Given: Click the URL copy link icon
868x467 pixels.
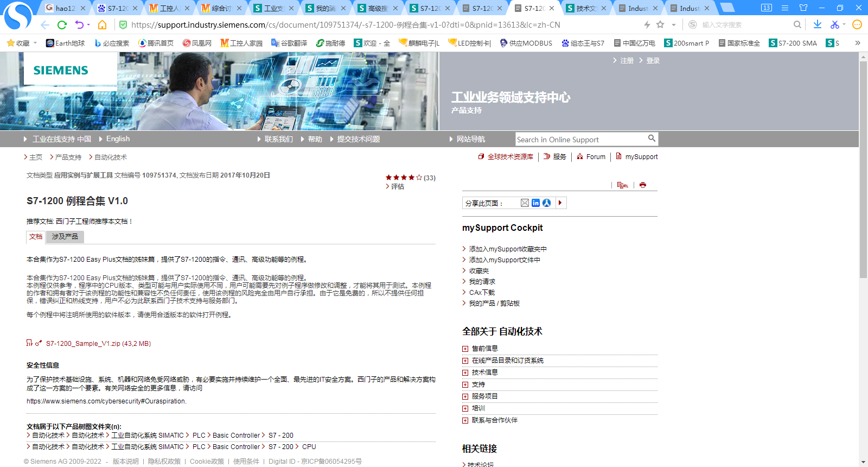Looking at the screenshot, I should tap(622, 185).
